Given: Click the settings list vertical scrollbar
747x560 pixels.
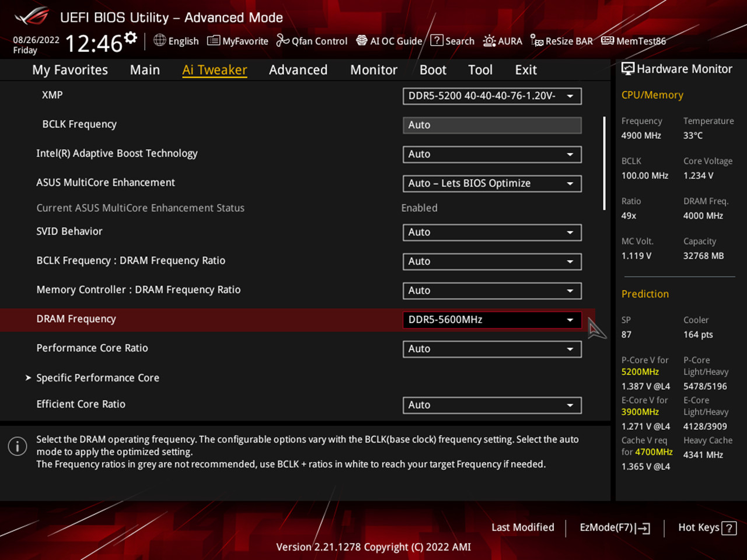Looking at the screenshot, I should [604, 163].
